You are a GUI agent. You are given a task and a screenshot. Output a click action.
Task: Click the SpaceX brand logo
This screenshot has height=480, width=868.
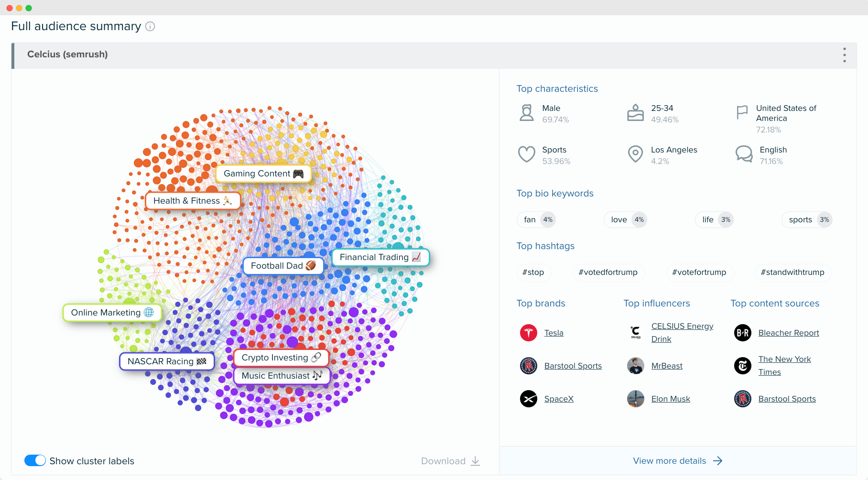[x=528, y=399]
